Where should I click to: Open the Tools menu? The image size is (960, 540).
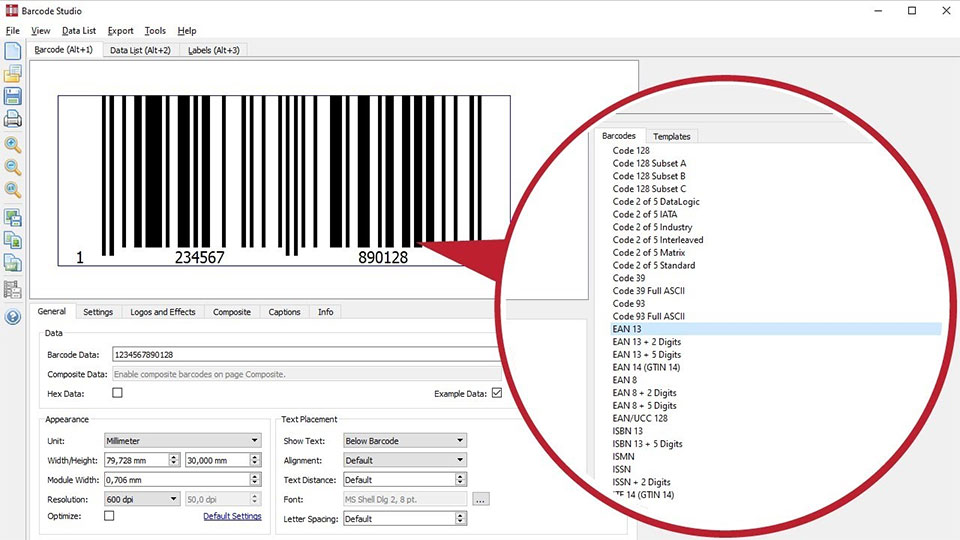coord(155,31)
